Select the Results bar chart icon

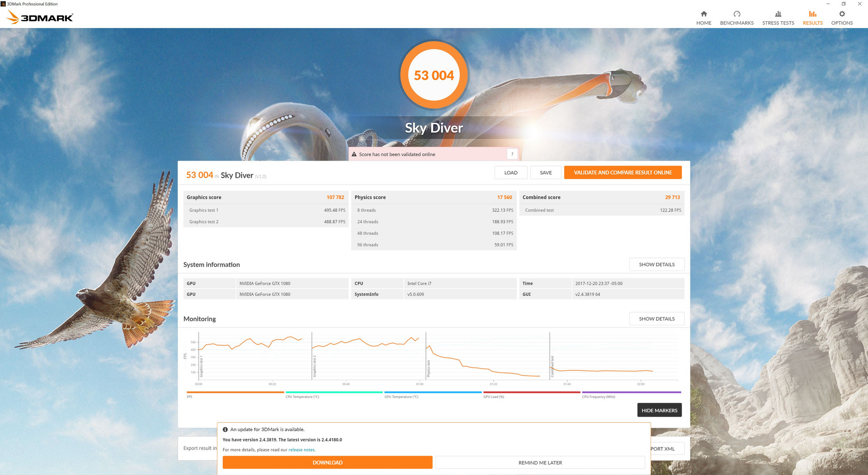click(812, 14)
